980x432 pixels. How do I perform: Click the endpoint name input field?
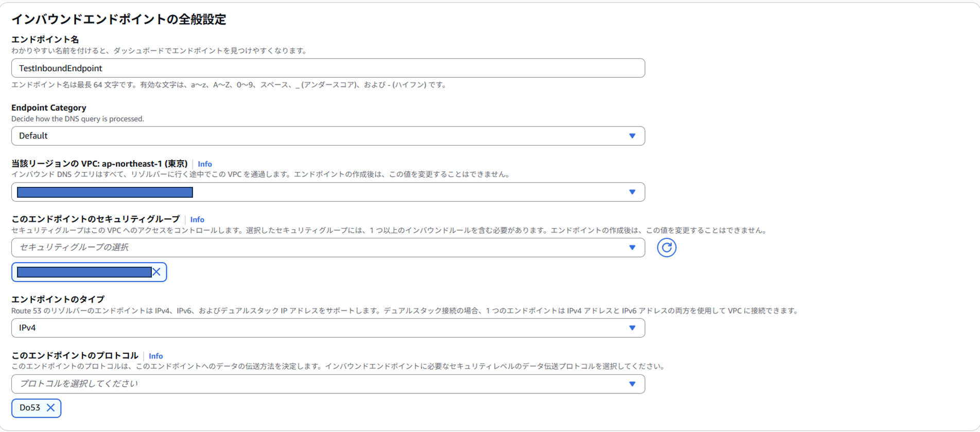point(328,68)
